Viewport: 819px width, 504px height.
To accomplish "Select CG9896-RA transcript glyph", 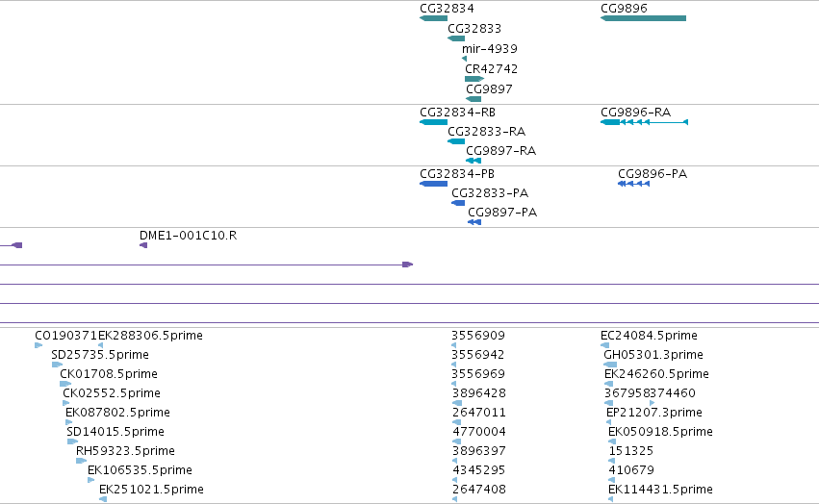I will coord(644,122).
